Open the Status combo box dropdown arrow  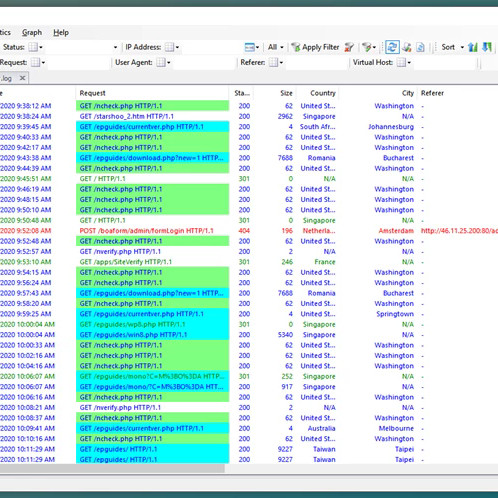click(x=115, y=47)
